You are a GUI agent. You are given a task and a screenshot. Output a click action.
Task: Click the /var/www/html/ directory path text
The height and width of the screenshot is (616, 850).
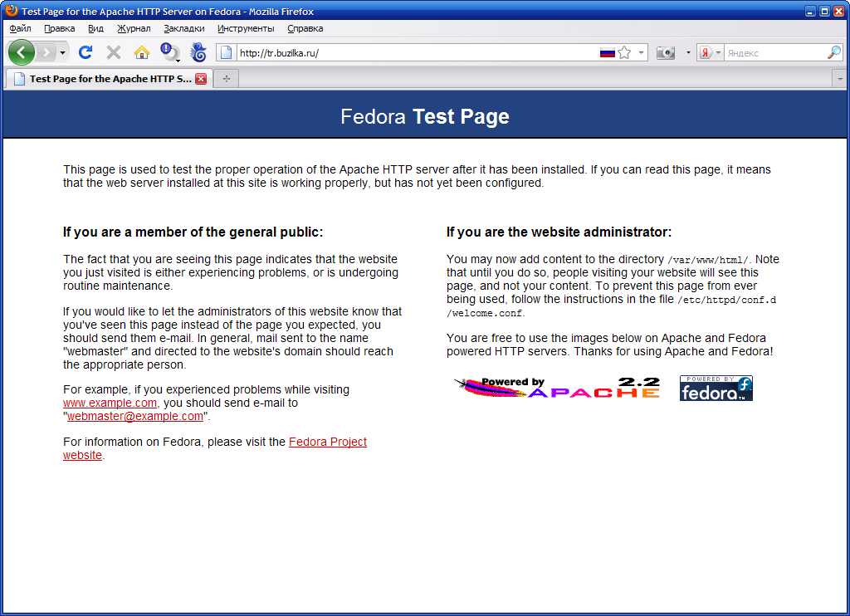(708, 260)
